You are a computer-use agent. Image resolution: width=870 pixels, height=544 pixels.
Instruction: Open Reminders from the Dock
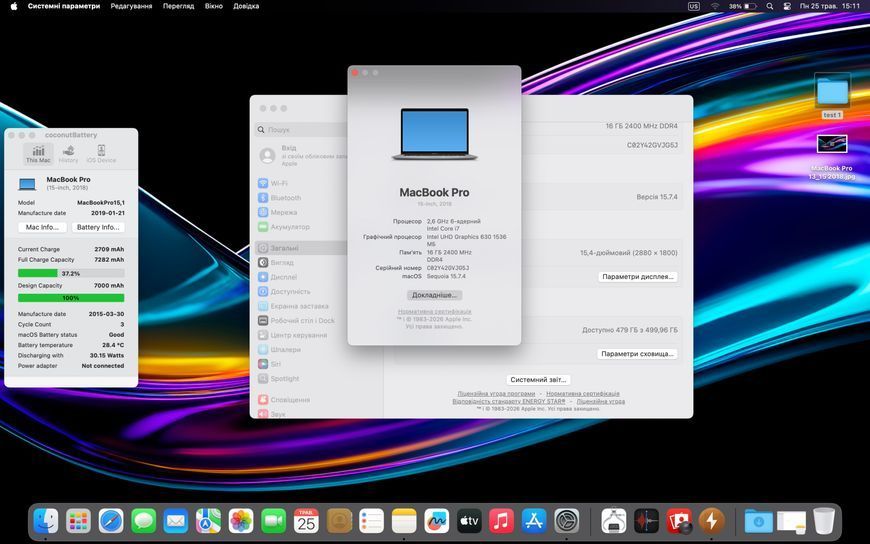coord(371,521)
